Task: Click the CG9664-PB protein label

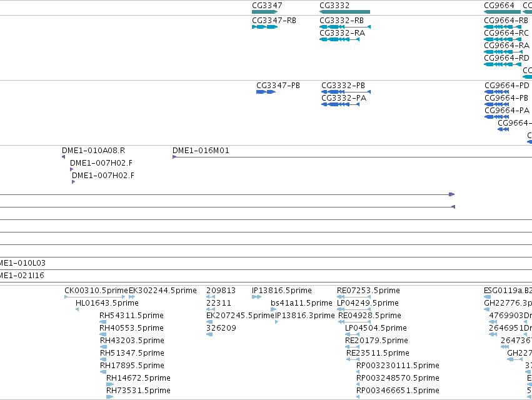Action: tap(506, 98)
